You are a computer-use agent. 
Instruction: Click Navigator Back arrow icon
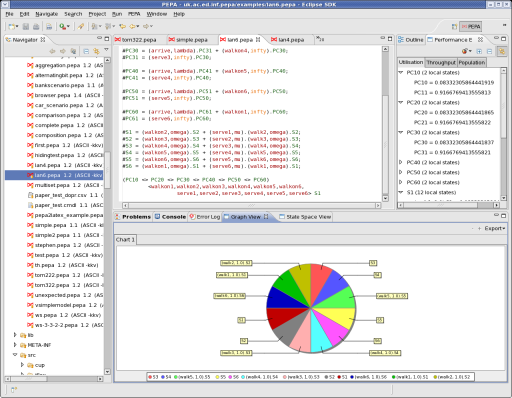coord(52,51)
